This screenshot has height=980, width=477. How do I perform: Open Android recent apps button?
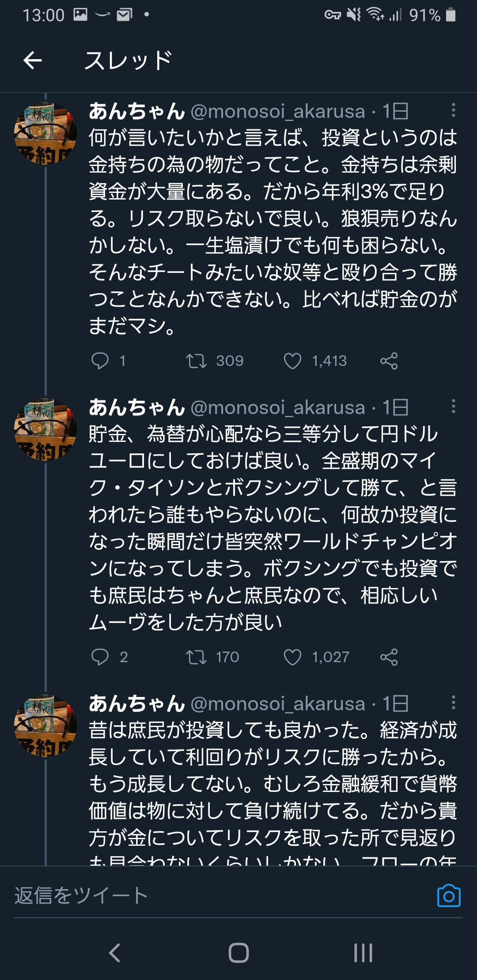click(x=363, y=953)
